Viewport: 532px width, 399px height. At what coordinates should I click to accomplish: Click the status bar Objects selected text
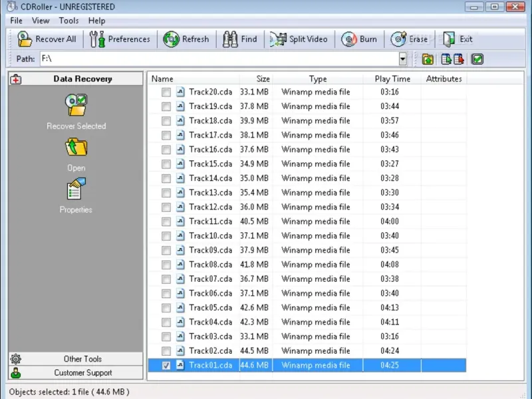click(69, 392)
